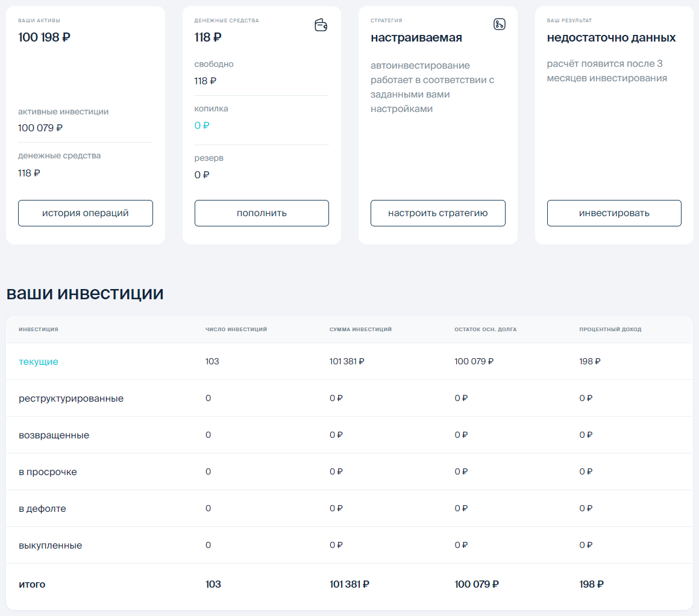Click the ваши инвестиции section heading
This screenshot has width=699, height=616.
pos(84,294)
